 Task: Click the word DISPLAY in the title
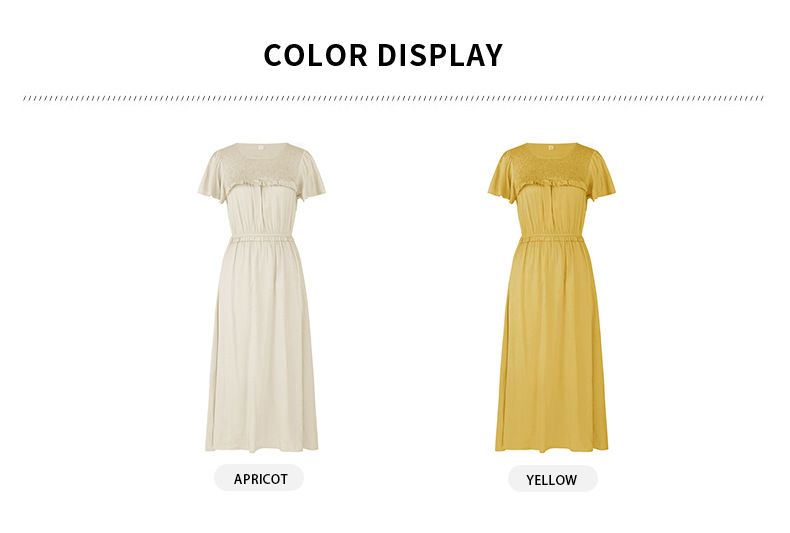tap(440, 55)
